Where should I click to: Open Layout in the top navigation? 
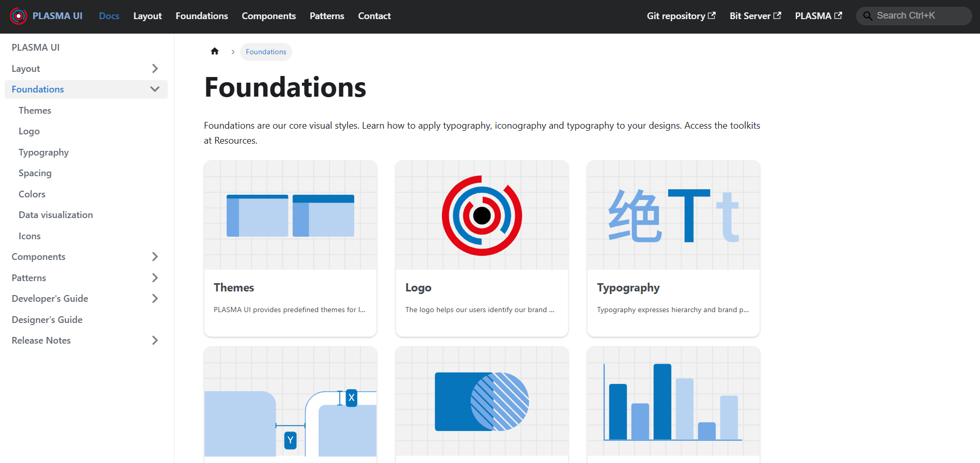(x=148, y=16)
